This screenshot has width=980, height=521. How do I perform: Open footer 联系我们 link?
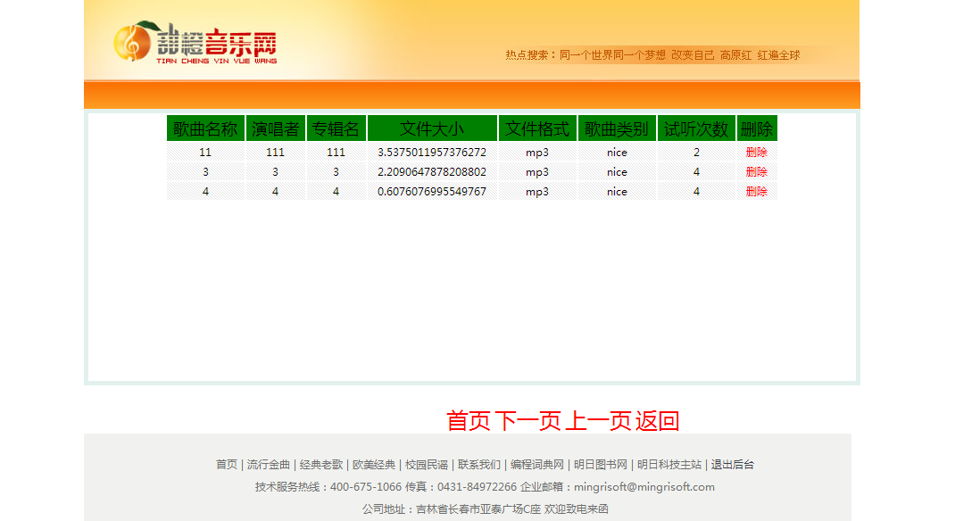coord(478,464)
